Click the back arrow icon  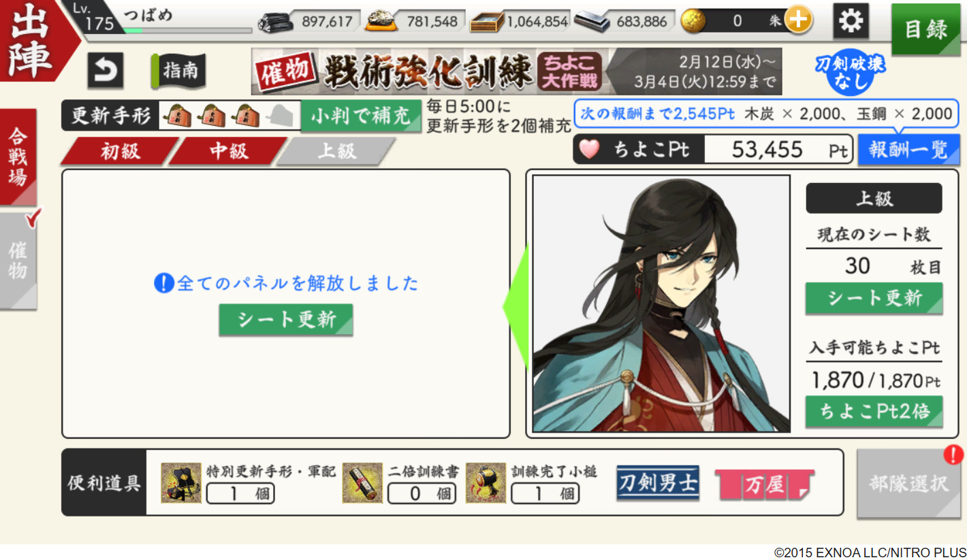click(x=105, y=71)
